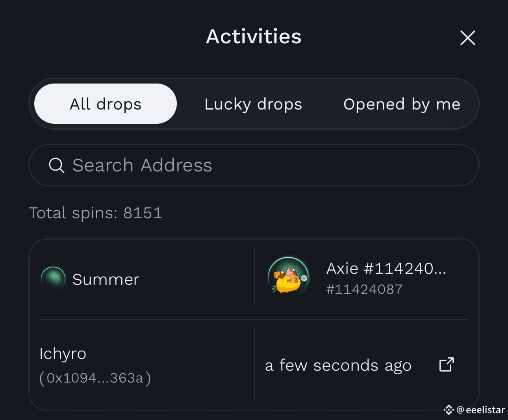Click the Total spins counter text

click(x=95, y=213)
